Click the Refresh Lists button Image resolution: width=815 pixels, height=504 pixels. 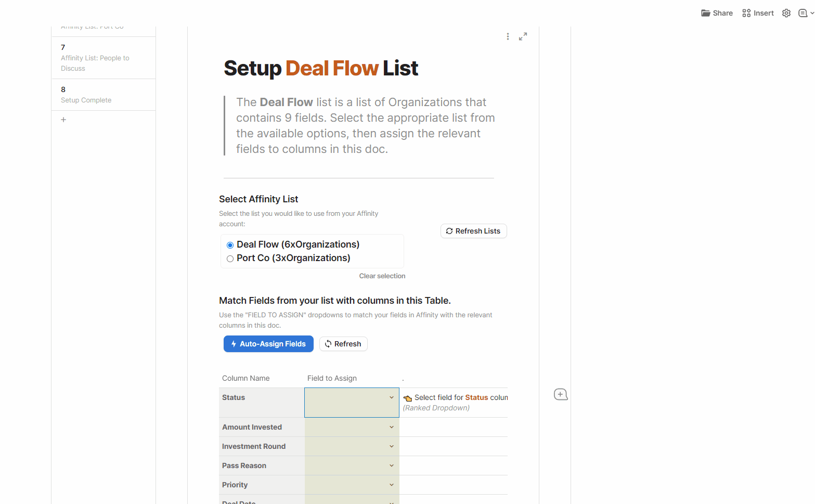473,231
